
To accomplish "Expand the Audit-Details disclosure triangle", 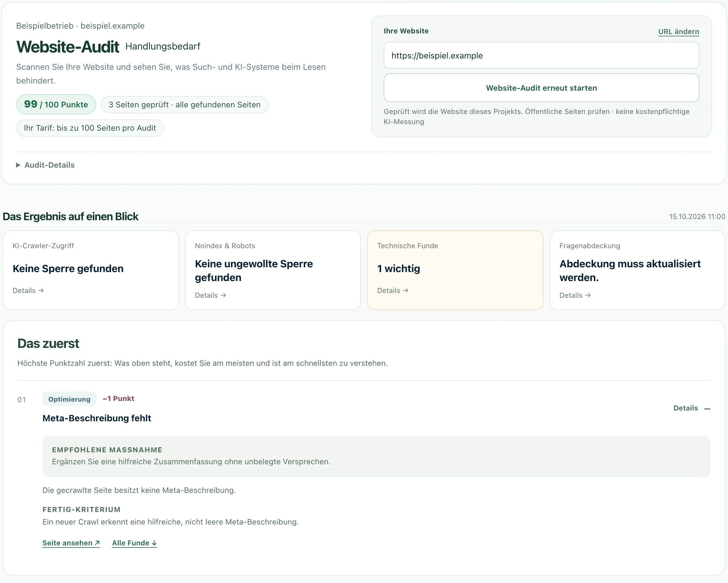I will [x=18, y=165].
